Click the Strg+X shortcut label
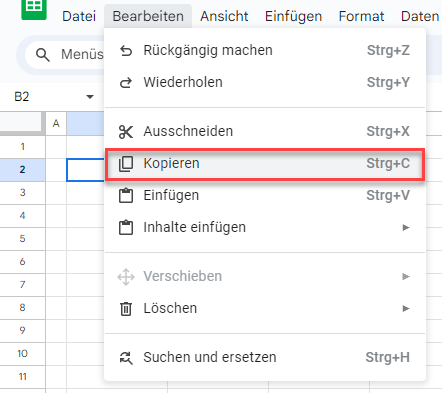442x393 pixels. [388, 131]
